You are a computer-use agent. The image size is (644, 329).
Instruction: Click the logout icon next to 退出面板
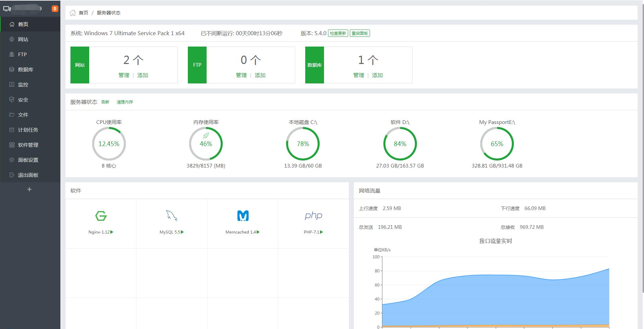tap(12, 175)
